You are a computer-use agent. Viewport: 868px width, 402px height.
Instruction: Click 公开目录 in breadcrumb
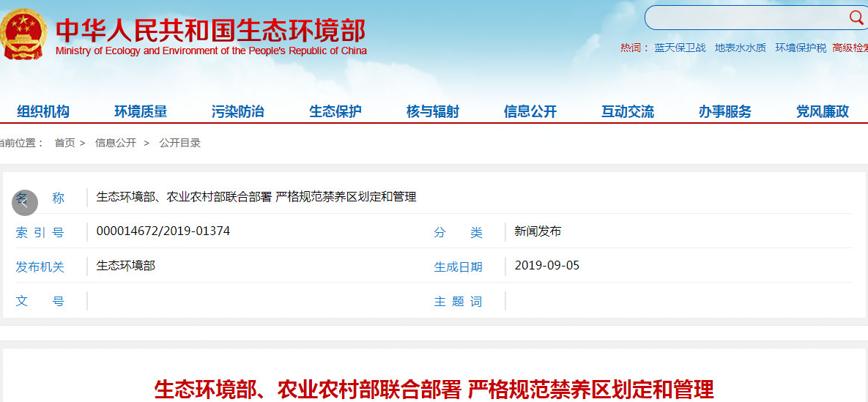[180, 143]
